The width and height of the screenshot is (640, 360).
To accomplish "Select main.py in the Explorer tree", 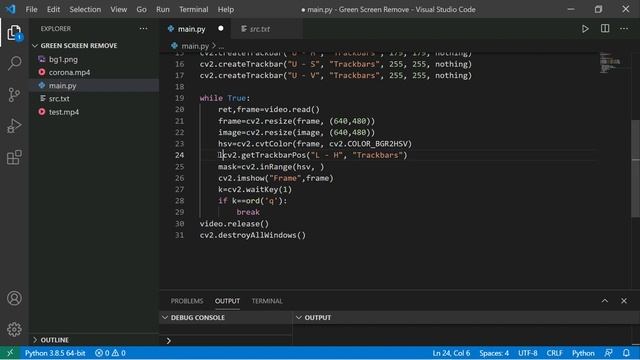I will pyautogui.click(x=94, y=86).
